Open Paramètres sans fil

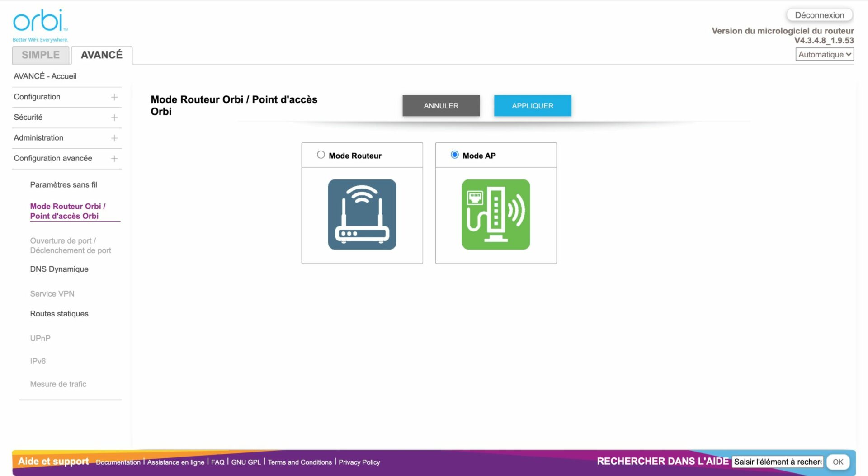tap(64, 184)
